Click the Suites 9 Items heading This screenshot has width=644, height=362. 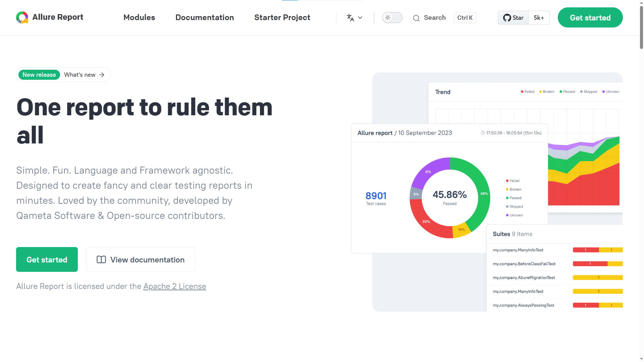513,234
